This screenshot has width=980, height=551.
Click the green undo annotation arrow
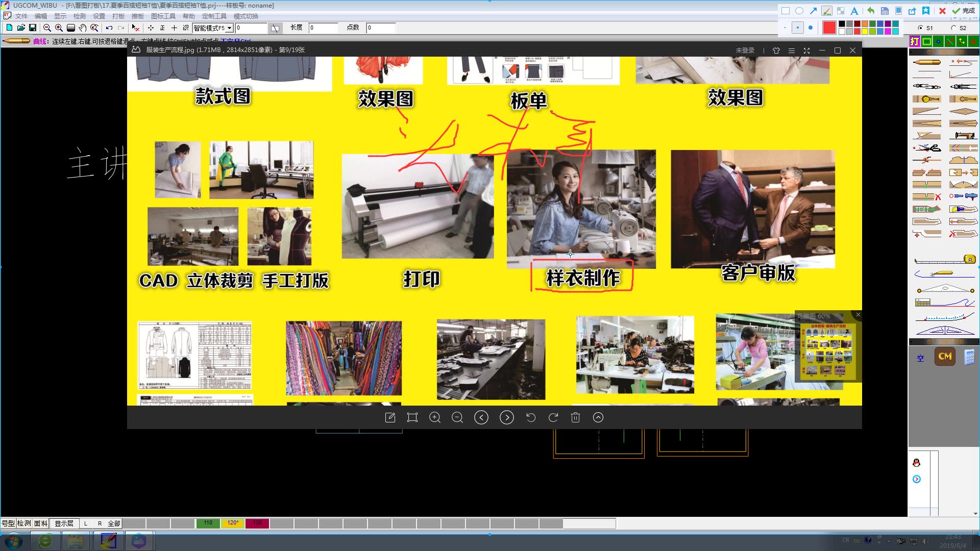pyautogui.click(x=871, y=11)
